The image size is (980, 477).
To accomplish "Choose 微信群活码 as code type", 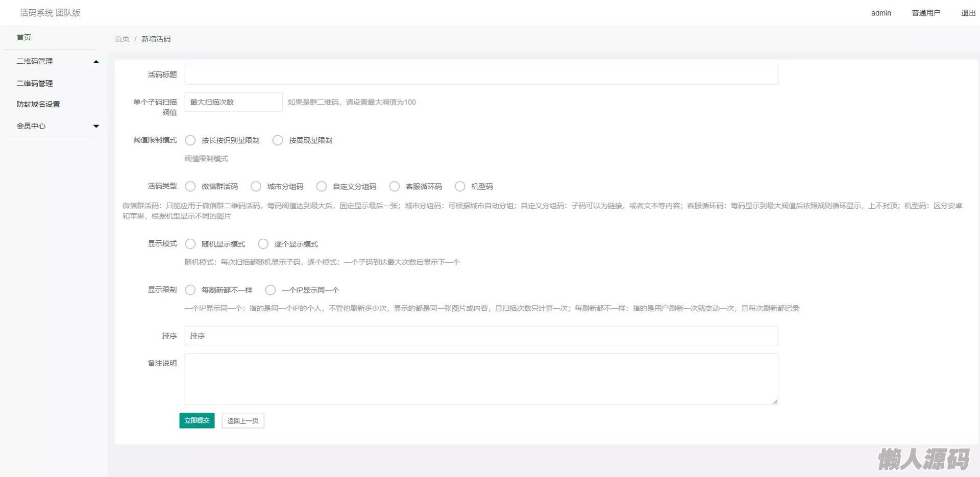I will coord(190,187).
